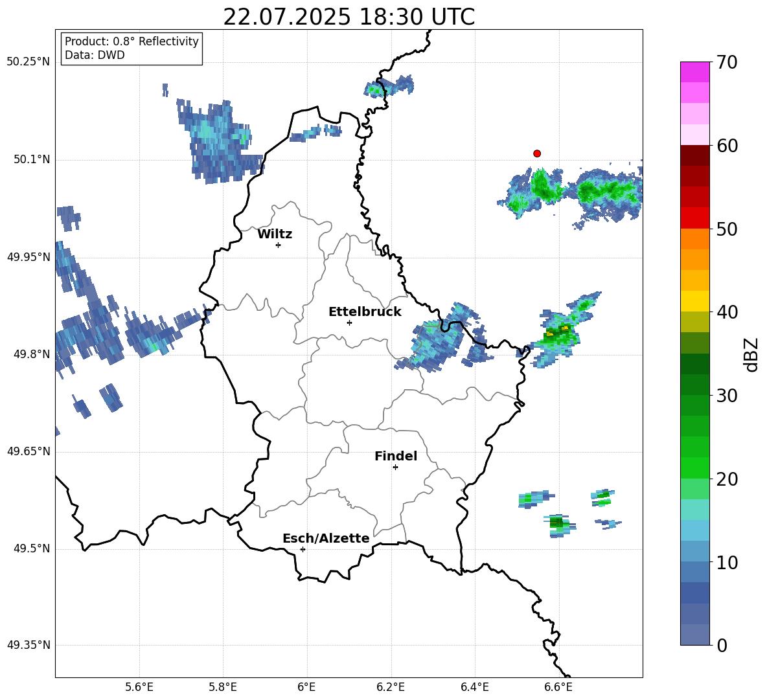Click the 49.65°N latitude tick label

[29, 451]
